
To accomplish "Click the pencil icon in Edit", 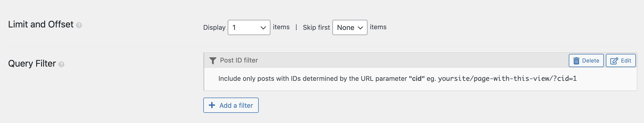I will tap(614, 61).
